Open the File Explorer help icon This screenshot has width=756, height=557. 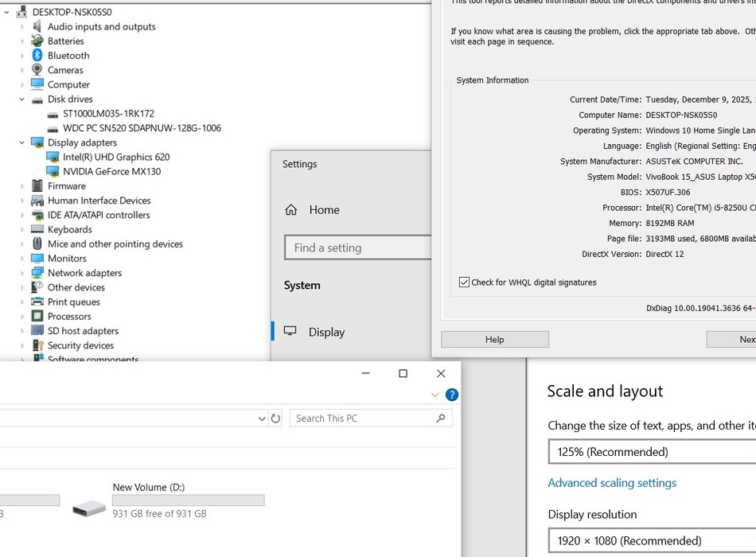(x=451, y=395)
